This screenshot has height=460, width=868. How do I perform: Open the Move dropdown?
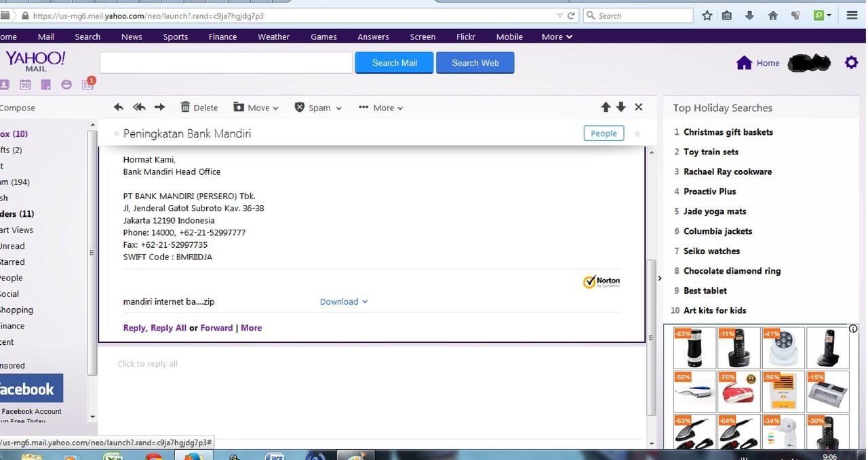pyautogui.click(x=256, y=107)
